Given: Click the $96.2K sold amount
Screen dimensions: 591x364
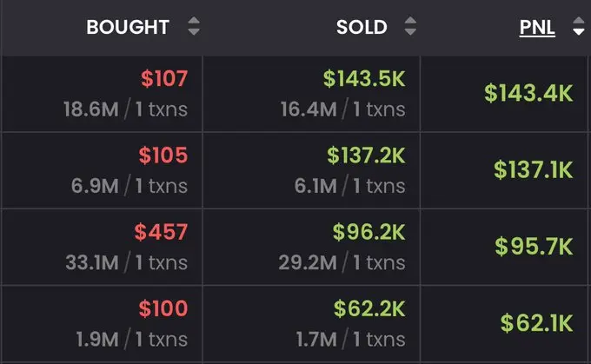Looking at the screenshot, I should pos(369,232).
